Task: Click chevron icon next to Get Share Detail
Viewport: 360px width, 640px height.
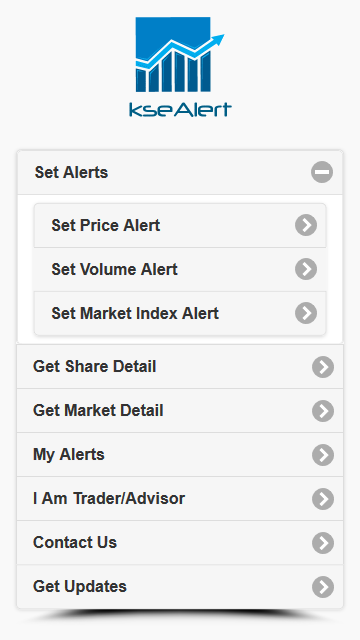Action: [323, 367]
